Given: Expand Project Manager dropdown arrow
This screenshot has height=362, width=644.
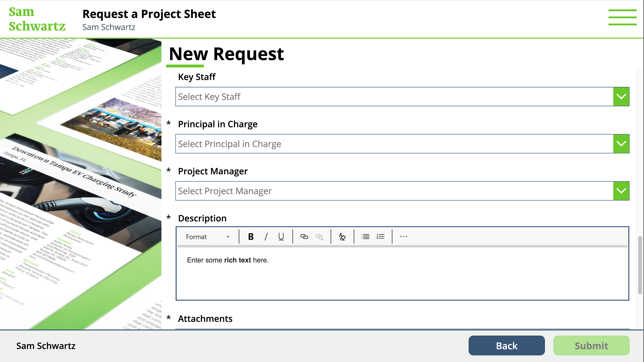Looking at the screenshot, I should 621,191.
